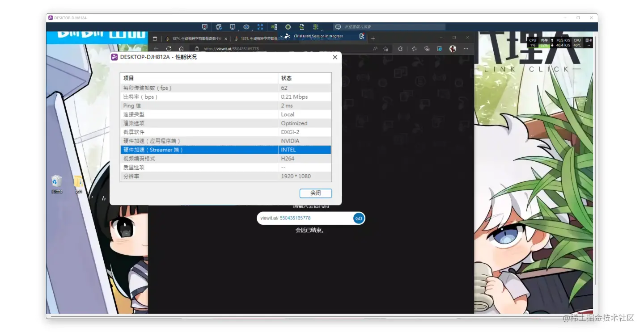Screen dimensions: 644x332
Task: Select the 截屏软件 row
Action: [x=226, y=132]
